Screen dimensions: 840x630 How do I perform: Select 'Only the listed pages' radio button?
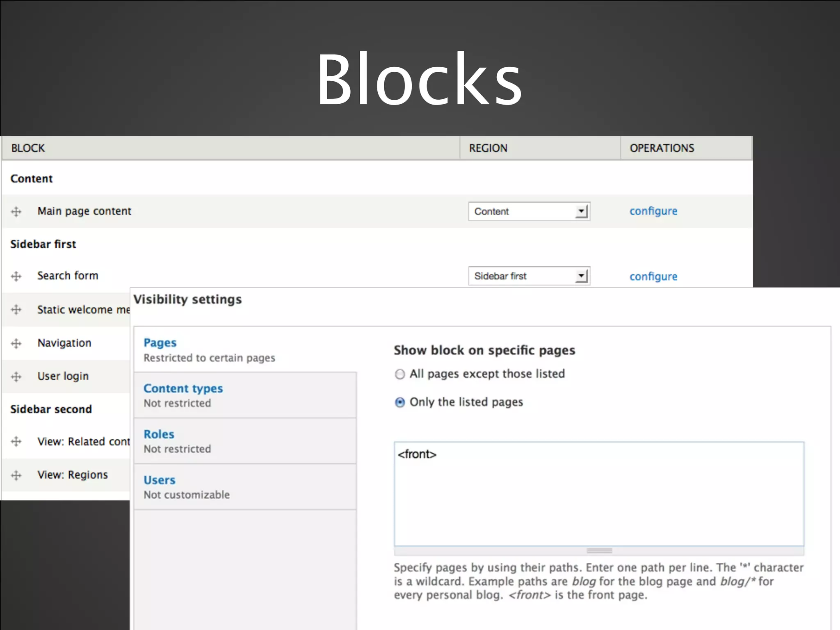(x=400, y=402)
